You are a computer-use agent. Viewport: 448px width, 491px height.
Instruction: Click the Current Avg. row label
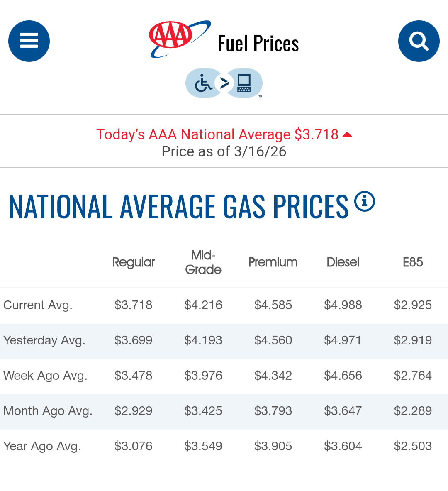[x=38, y=305]
